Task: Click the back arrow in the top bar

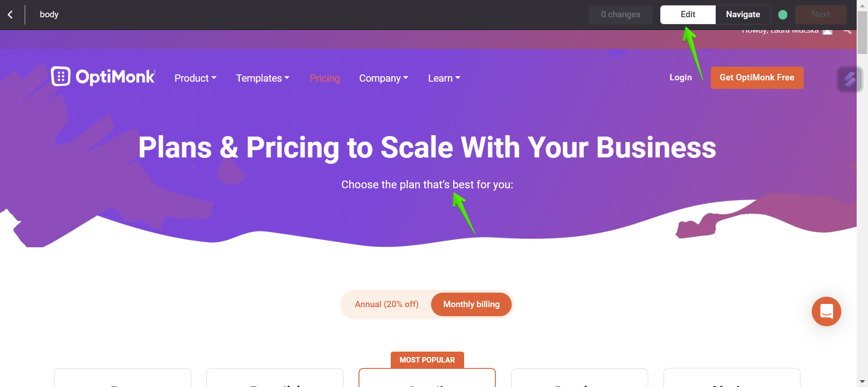Action: (x=10, y=15)
